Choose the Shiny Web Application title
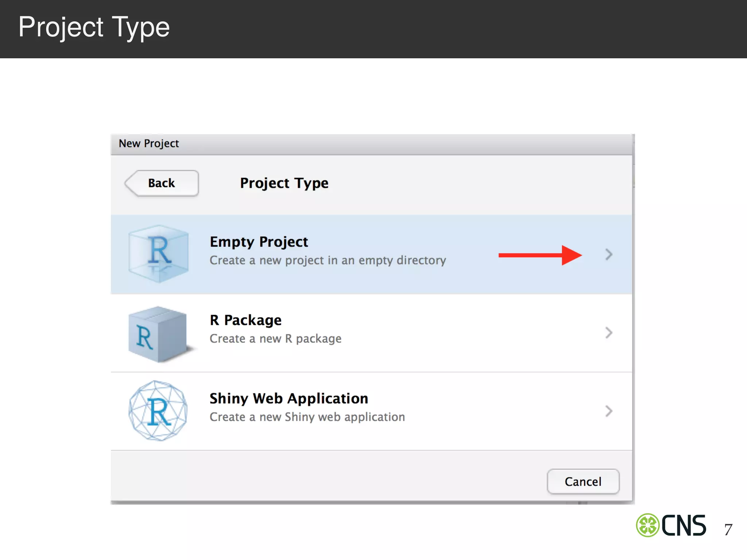The width and height of the screenshot is (747, 560). point(289,398)
